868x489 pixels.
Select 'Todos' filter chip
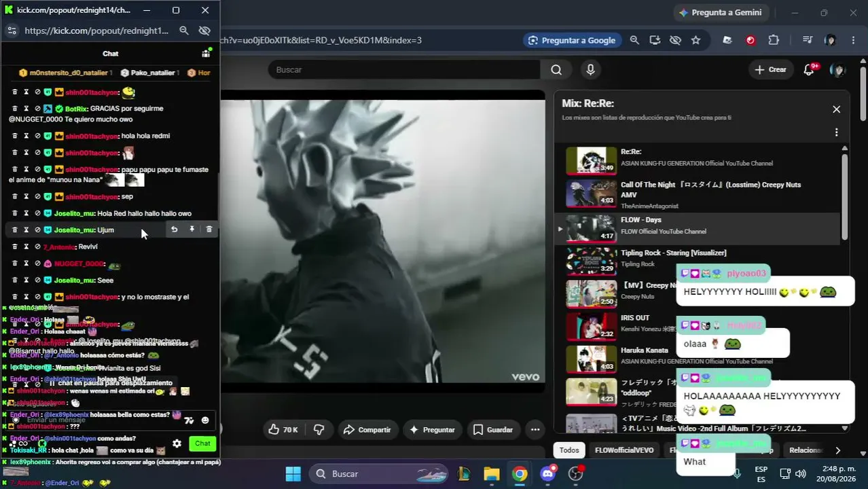pyautogui.click(x=569, y=450)
